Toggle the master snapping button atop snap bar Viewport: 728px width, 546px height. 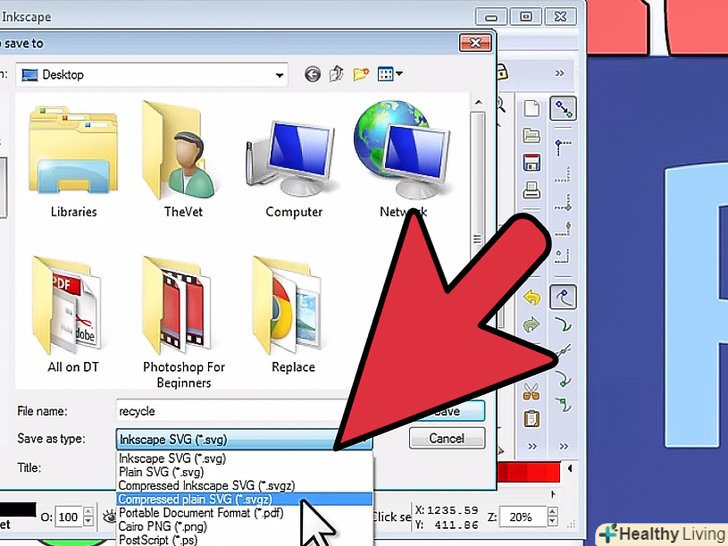563,108
